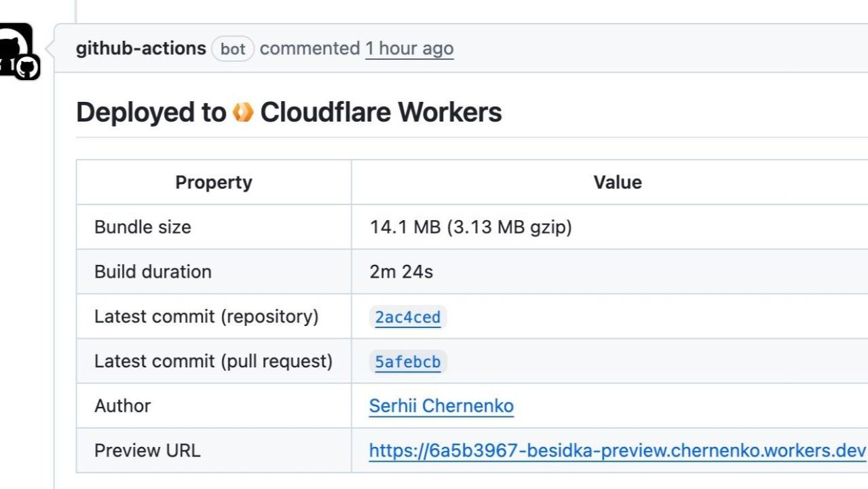Viewport: 868px width, 489px height.
Task: Click the Cloudflare logo icon in heading
Action: (x=243, y=112)
